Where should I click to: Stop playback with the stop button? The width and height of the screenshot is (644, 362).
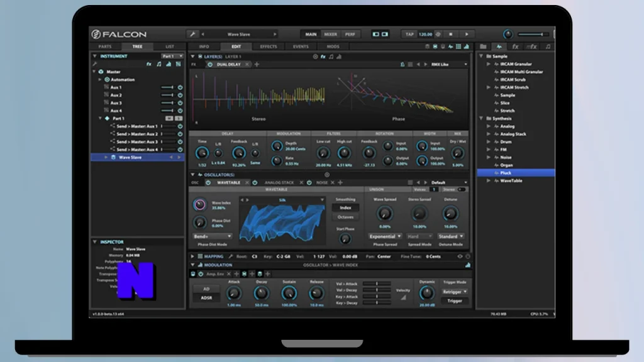450,35
